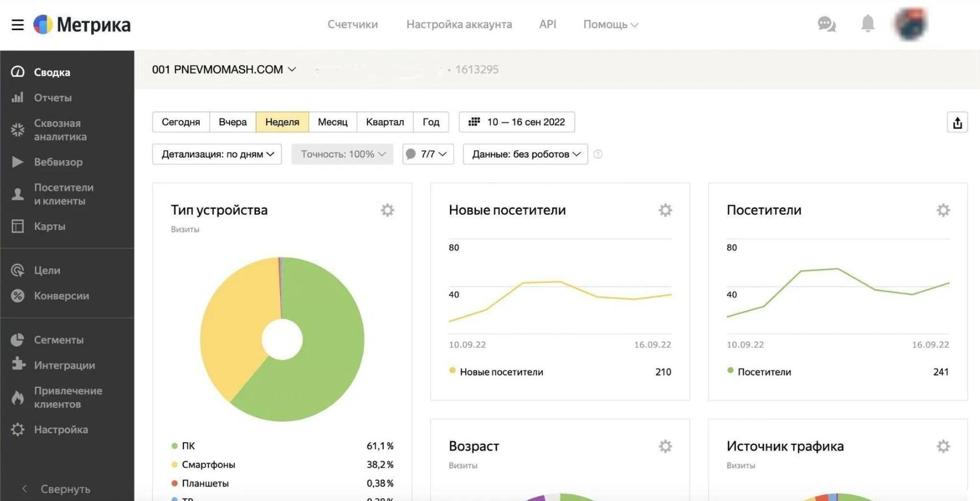Click the help question mark next to Данные

tap(598, 154)
